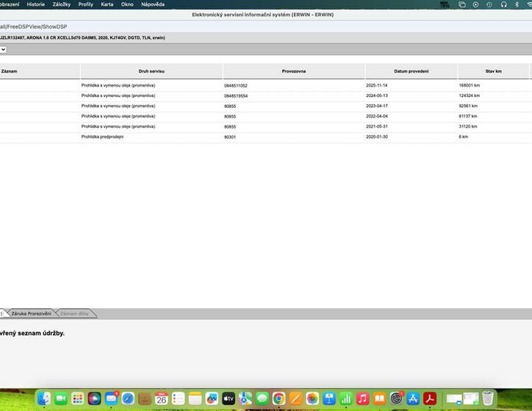Switch to the Záruka Prorezivění tab
Screen dimensions: 532x411
(32, 313)
